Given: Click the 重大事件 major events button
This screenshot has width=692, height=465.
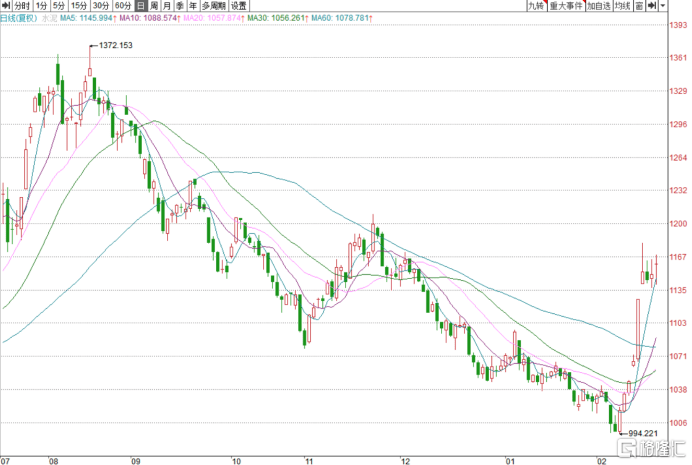Looking at the screenshot, I should (566, 6).
